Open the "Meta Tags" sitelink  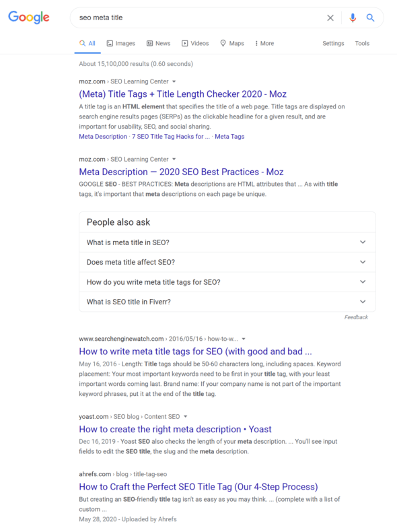tap(229, 137)
